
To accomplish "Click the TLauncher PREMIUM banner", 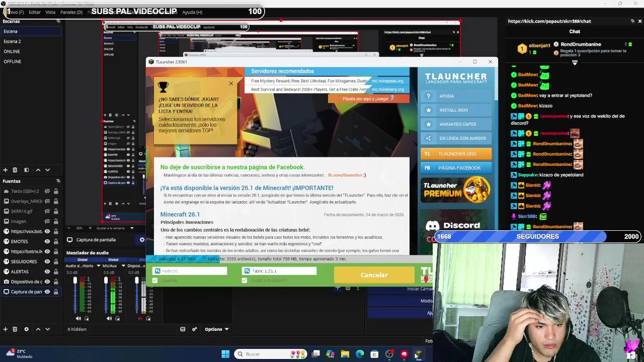I will pos(456,190).
